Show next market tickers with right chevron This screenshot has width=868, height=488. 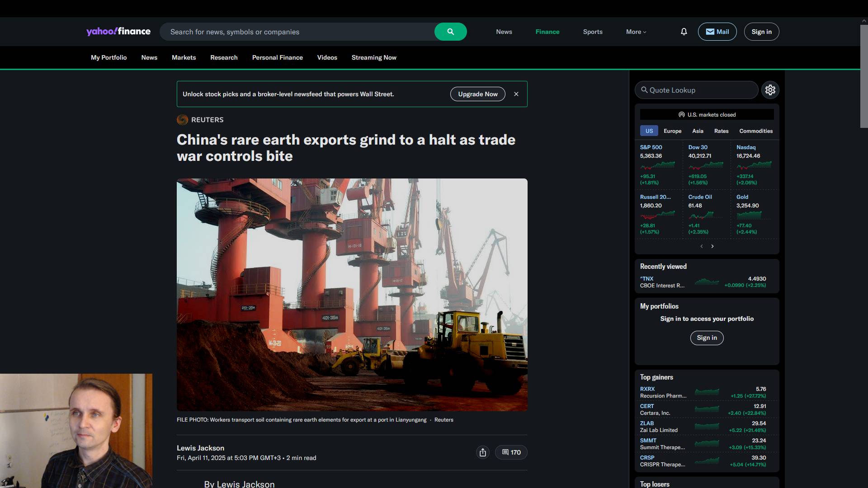712,246
